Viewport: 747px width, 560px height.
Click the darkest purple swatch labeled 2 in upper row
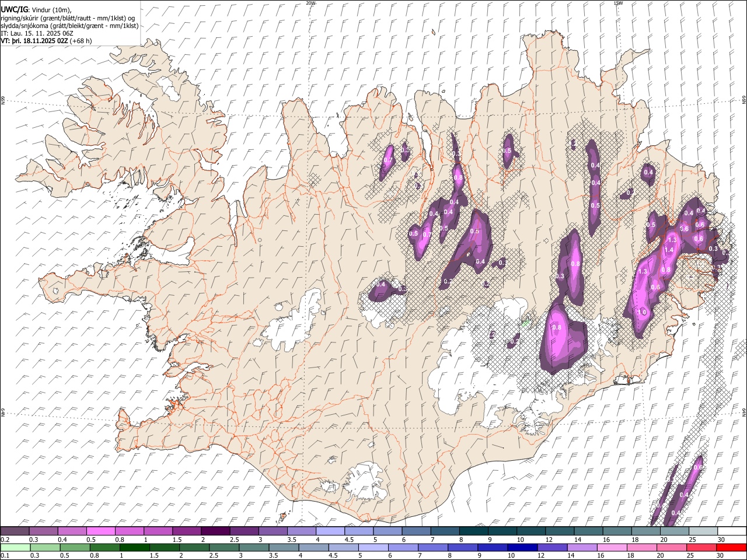[x=215, y=531]
